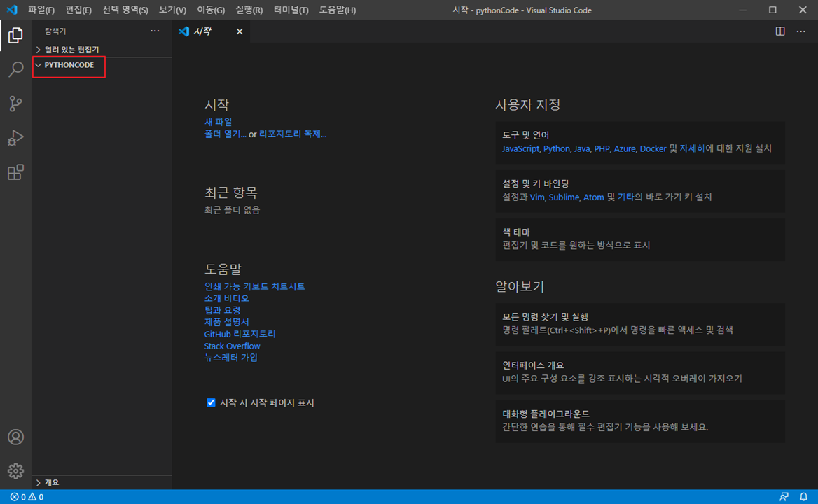Screen dimensions: 818x504
Task: Open the Extensions view icon
Action: [x=15, y=172]
